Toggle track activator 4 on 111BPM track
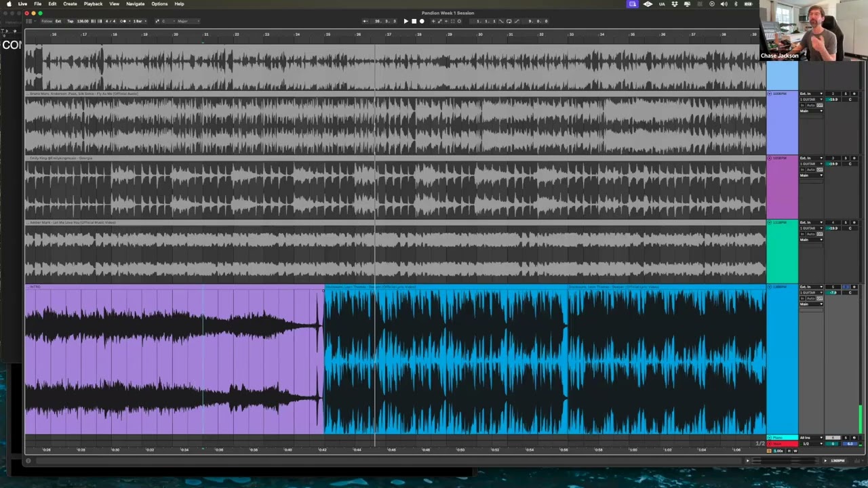The width and height of the screenshot is (868, 488). [833, 222]
